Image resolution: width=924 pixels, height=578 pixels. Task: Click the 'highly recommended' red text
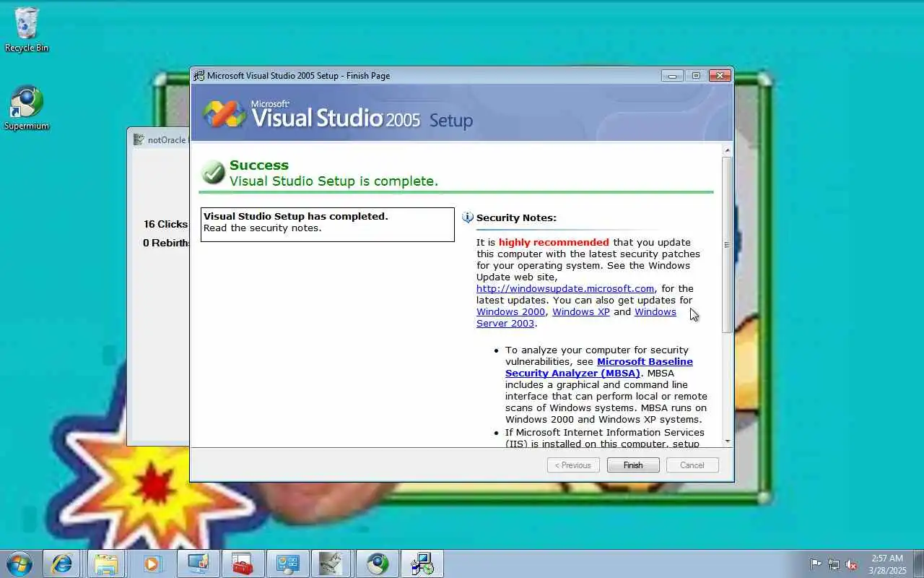pyautogui.click(x=554, y=242)
